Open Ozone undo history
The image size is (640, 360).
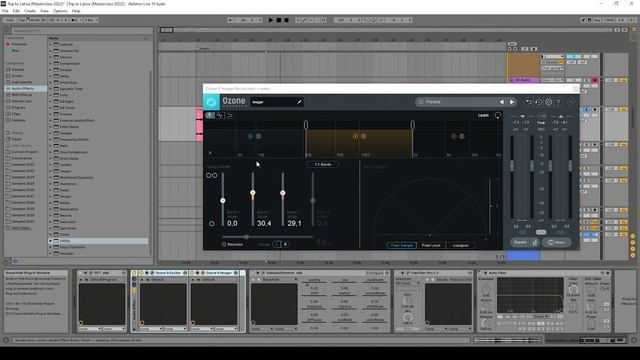click(538, 102)
